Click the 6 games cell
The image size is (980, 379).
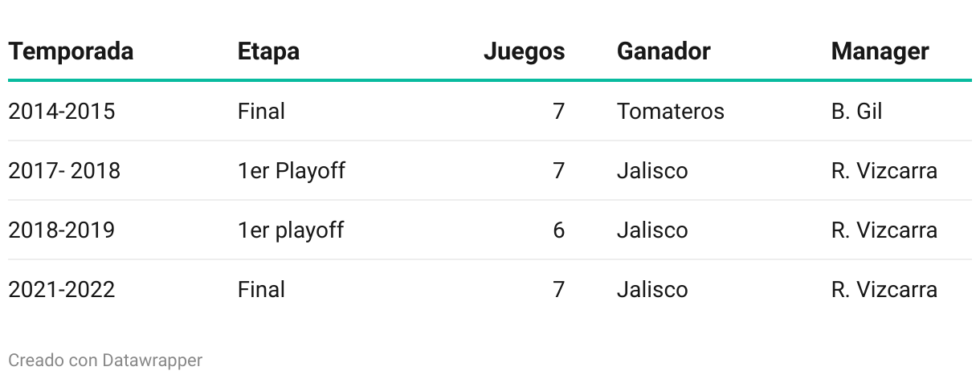(558, 230)
